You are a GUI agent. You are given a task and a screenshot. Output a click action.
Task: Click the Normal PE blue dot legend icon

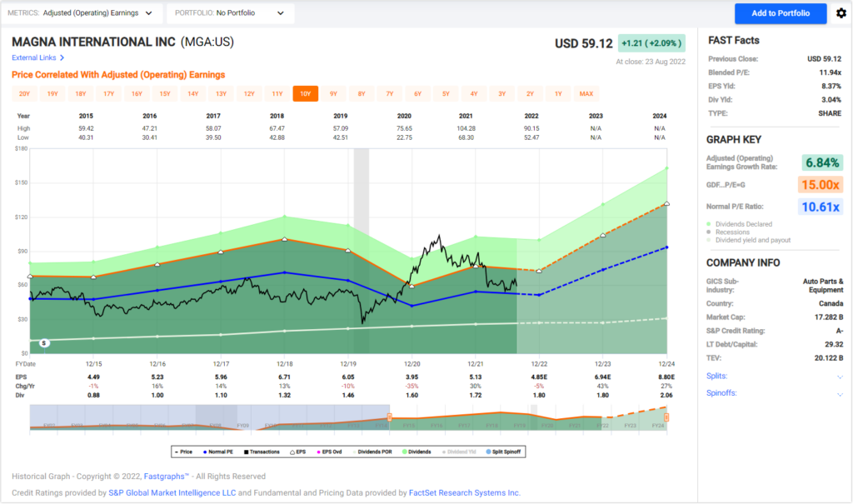(205, 451)
